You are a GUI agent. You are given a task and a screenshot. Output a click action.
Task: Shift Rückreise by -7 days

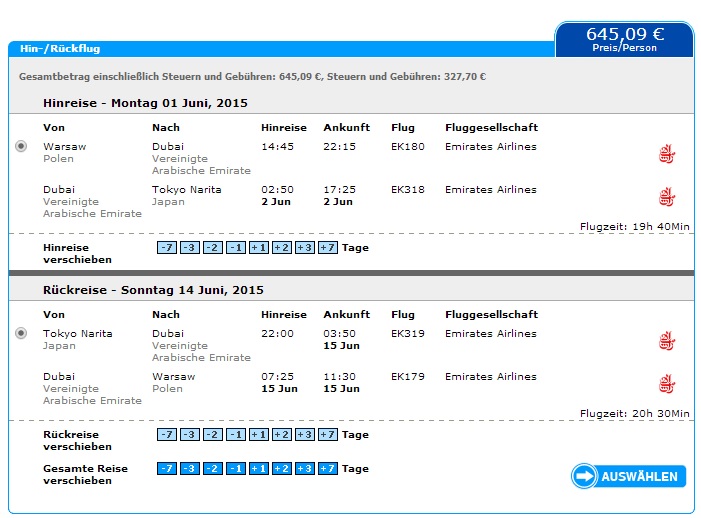(x=167, y=434)
